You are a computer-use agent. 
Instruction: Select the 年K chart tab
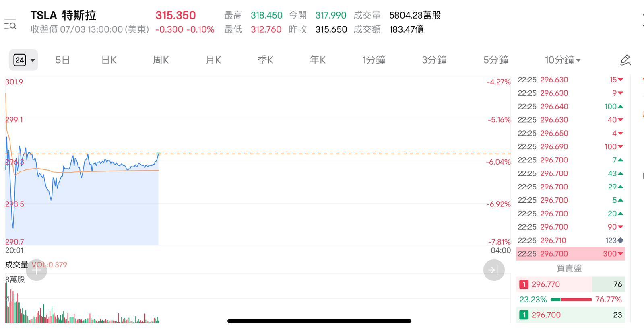tap(318, 60)
